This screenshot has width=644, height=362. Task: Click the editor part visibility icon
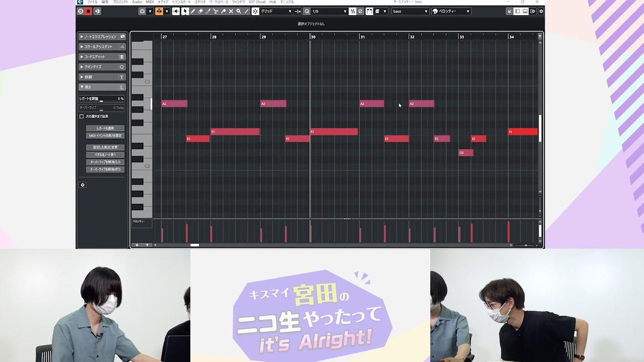[x=142, y=11]
